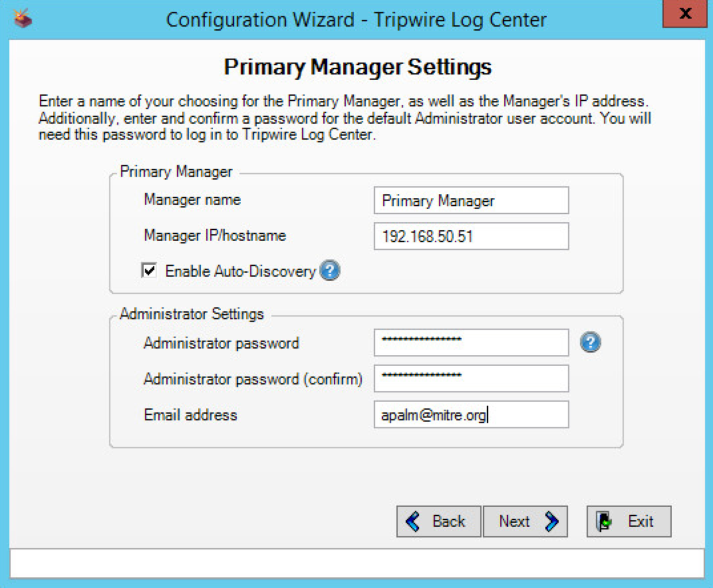This screenshot has width=713, height=588.
Task: Click the blue left arrow on Back
Action: tap(413, 521)
